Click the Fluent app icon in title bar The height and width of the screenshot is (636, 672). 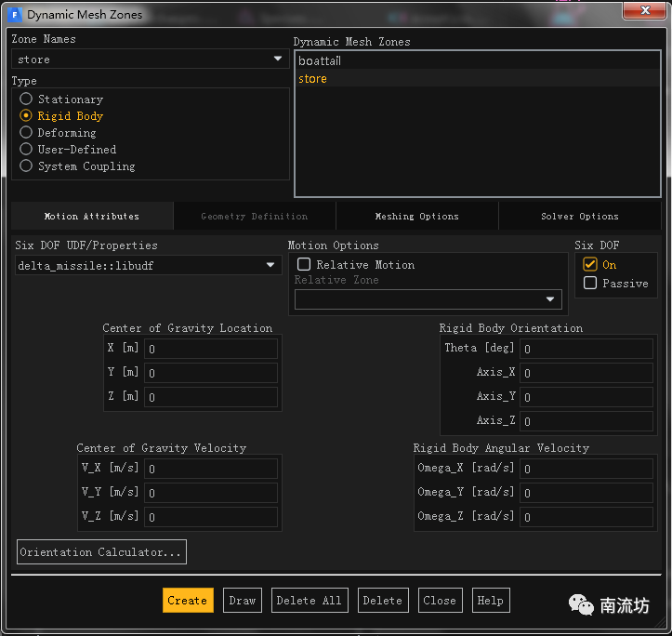click(14, 14)
